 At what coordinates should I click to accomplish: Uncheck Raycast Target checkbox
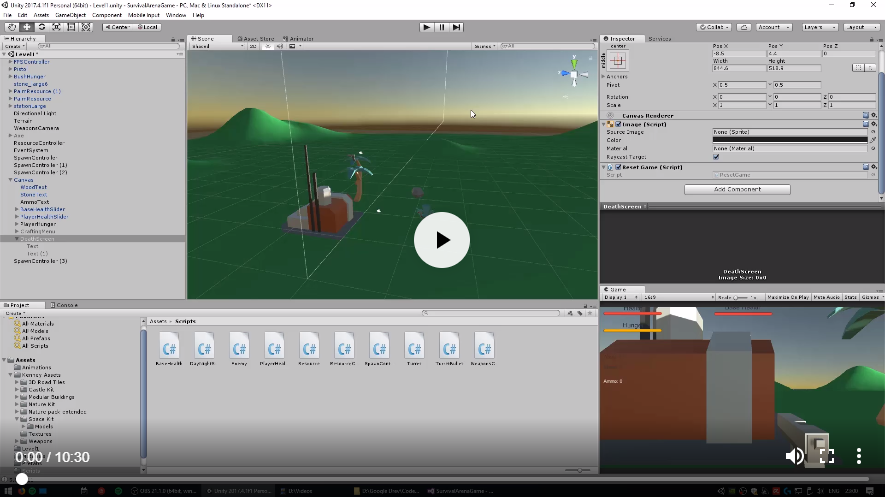coord(716,157)
